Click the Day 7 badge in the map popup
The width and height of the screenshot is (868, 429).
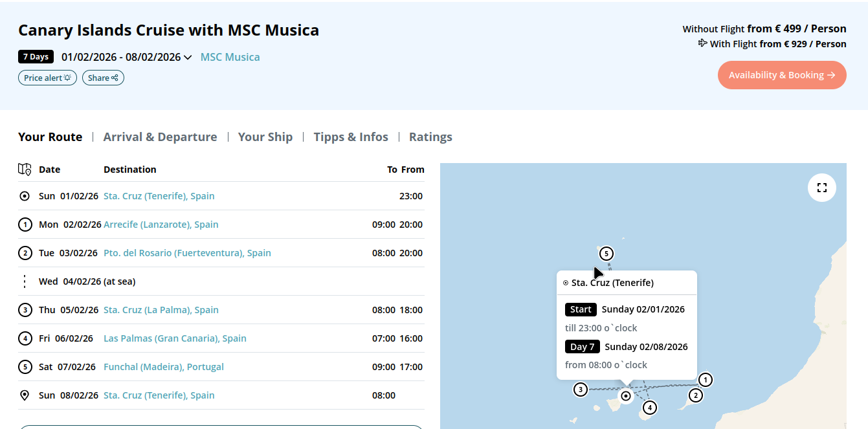point(583,347)
